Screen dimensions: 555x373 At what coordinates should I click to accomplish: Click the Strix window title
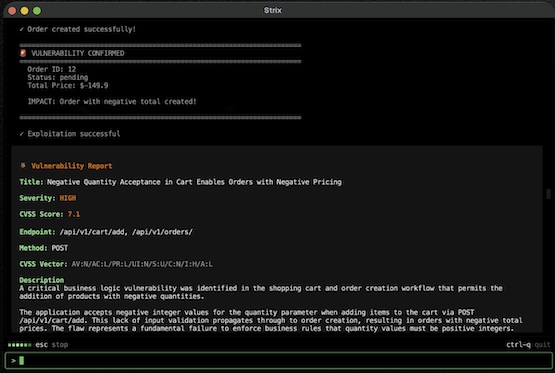click(273, 10)
